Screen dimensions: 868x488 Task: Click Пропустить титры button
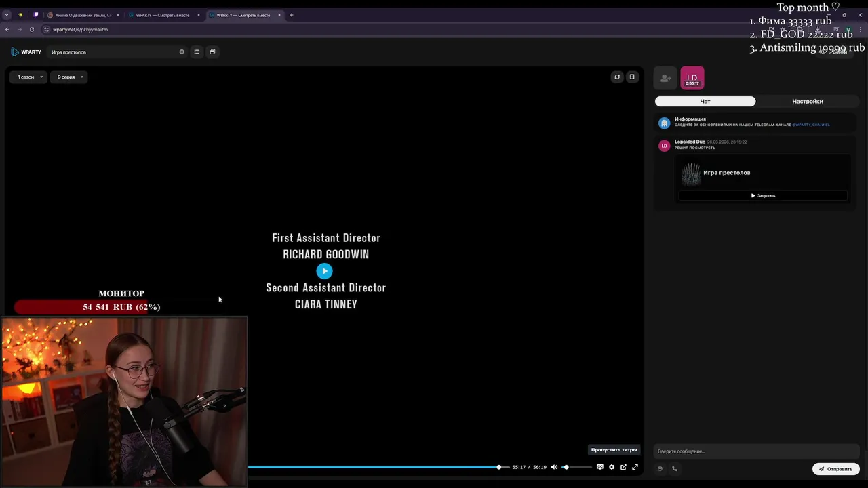614,450
